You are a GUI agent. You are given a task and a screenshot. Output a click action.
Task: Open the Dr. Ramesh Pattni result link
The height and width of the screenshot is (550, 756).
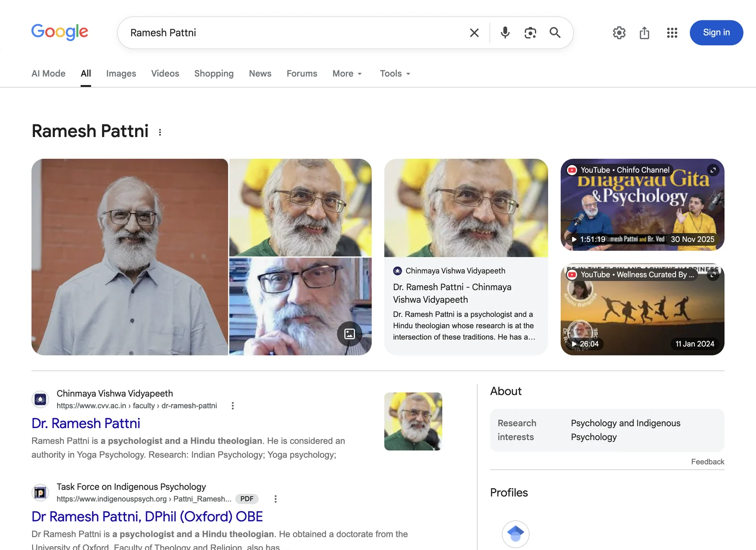pos(86,423)
